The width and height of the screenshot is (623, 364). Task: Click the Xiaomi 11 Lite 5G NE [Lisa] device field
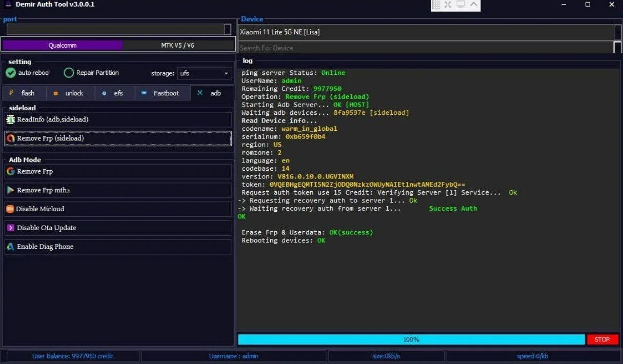pyautogui.click(x=426, y=32)
